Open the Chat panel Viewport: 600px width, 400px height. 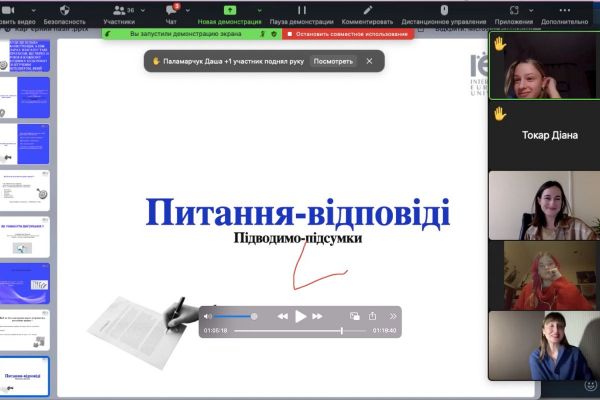(171, 12)
